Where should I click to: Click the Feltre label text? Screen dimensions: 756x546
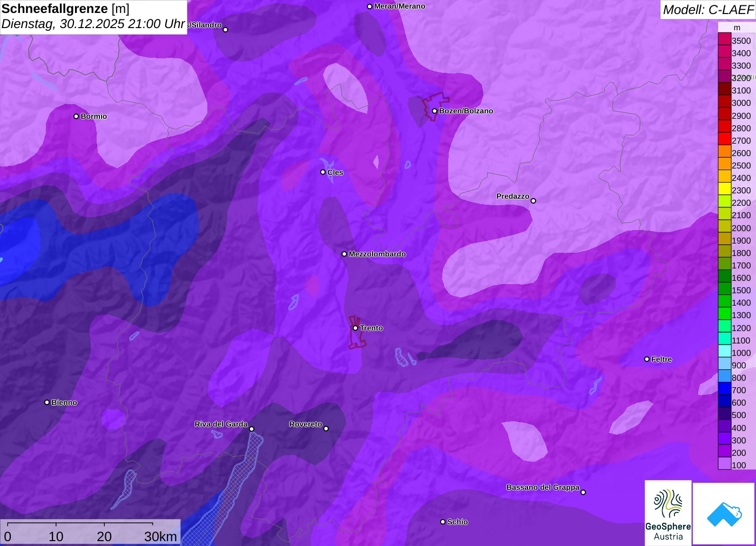661,359
